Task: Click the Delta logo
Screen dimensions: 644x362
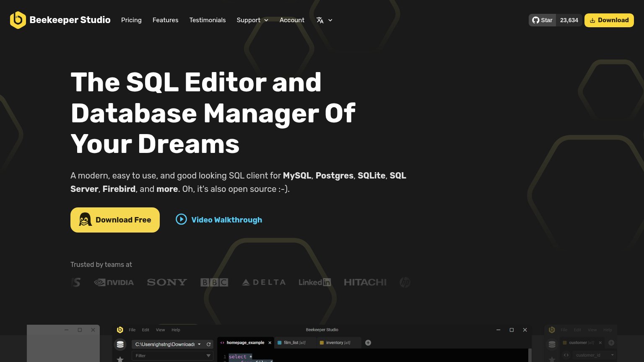Action: (264, 282)
